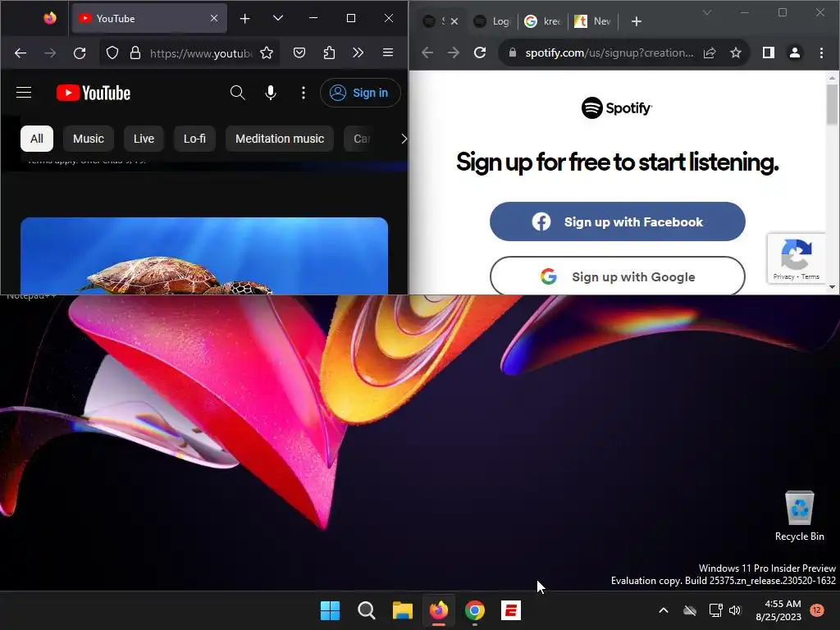Image resolution: width=840 pixels, height=630 pixels.
Task: Click Sign up with Google
Action: point(617,276)
